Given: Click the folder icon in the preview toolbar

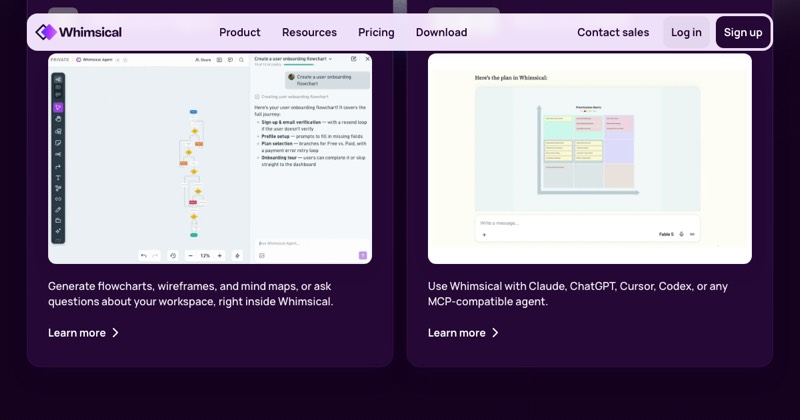Looking at the screenshot, I should (58, 220).
